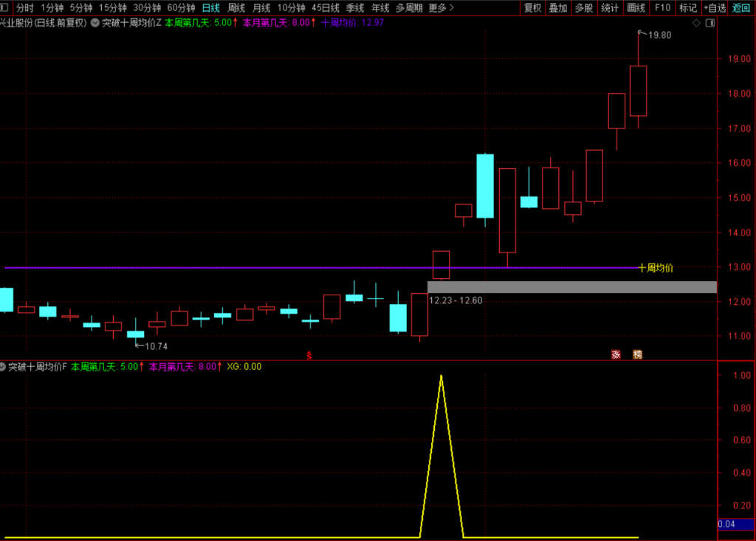
Task: Click the gray 12.23-12.60 gap zone band
Action: pyautogui.click(x=572, y=287)
